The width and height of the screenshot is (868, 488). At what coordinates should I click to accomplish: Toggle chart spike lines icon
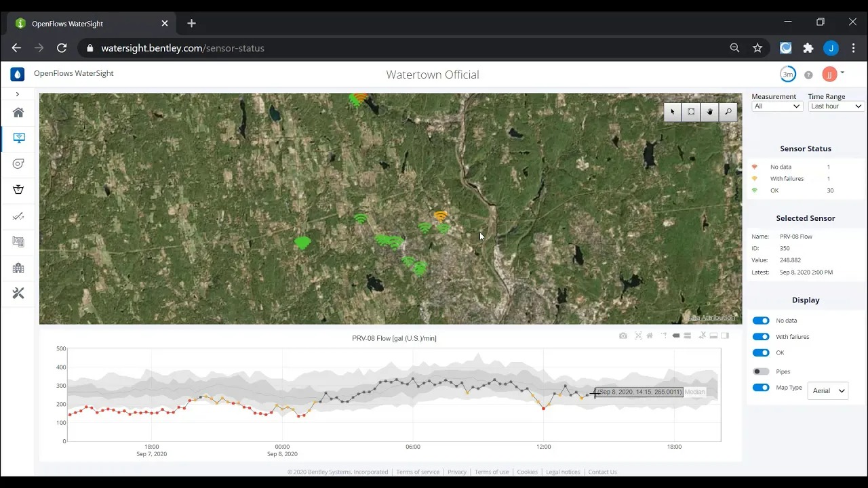[664, 335]
